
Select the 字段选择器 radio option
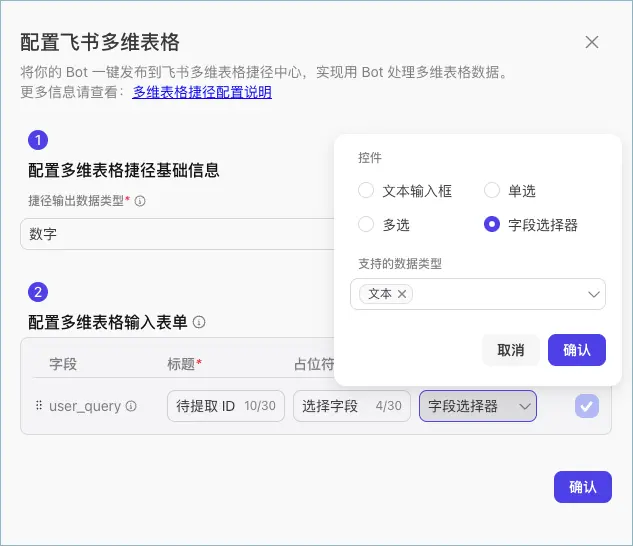click(x=492, y=224)
